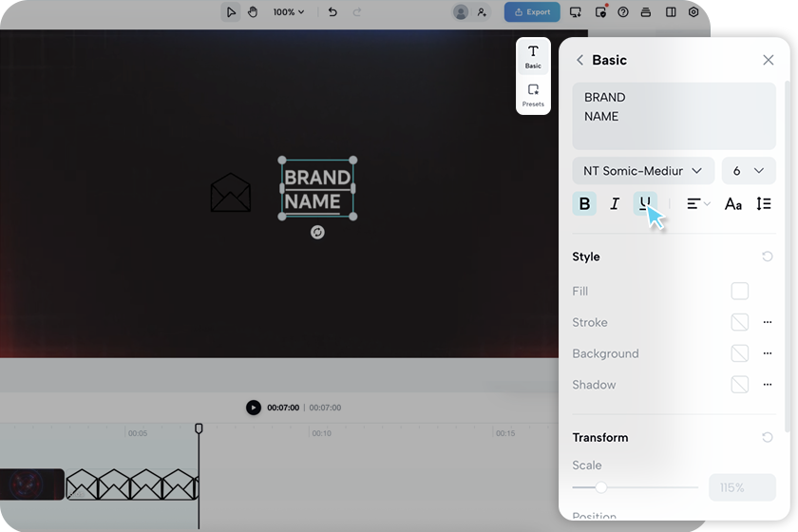Invite a collaborator with add-person icon
Image resolution: width=798 pixels, height=532 pixels.
coord(482,11)
